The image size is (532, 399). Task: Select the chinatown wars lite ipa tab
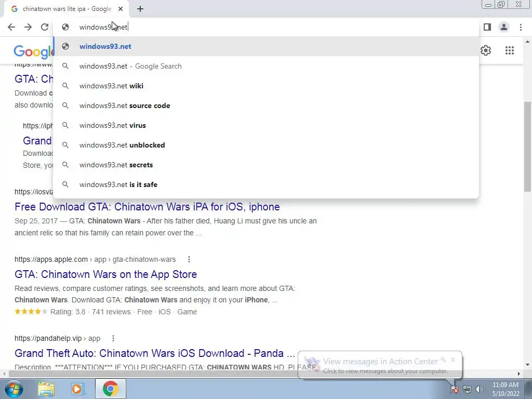(67, 9)
